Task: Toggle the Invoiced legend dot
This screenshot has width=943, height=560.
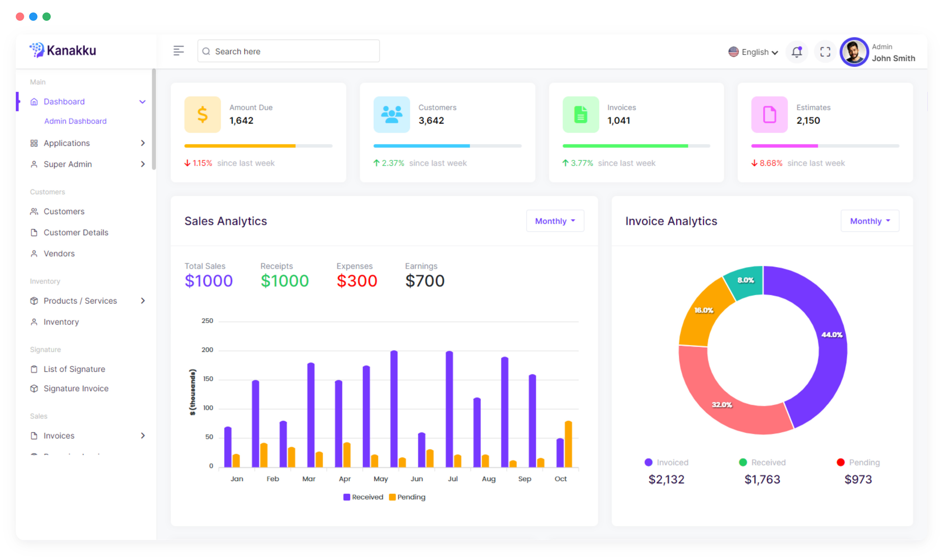Action: (648, 462)
